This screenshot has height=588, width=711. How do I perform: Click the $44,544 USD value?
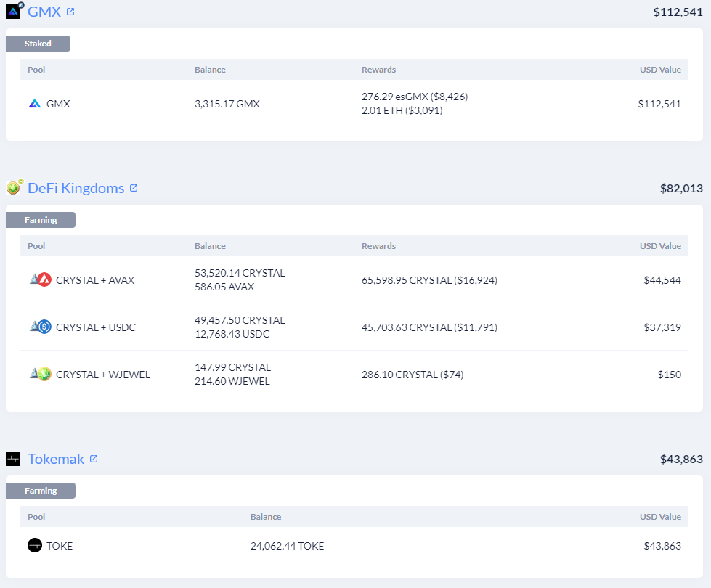662,280
